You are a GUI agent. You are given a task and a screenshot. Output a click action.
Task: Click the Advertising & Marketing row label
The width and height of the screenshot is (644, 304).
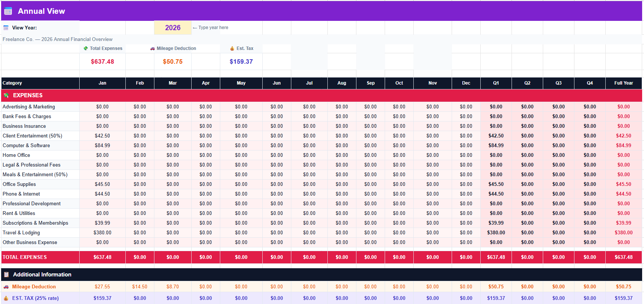click(29, 107)
